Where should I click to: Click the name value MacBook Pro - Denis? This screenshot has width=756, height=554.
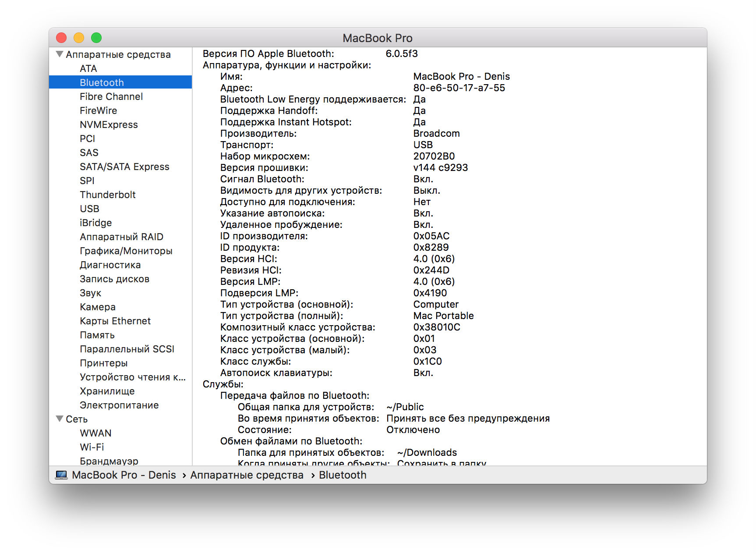462,76
